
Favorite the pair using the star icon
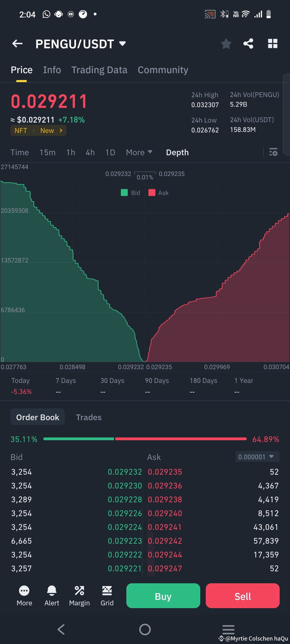(x=226, y=43)
